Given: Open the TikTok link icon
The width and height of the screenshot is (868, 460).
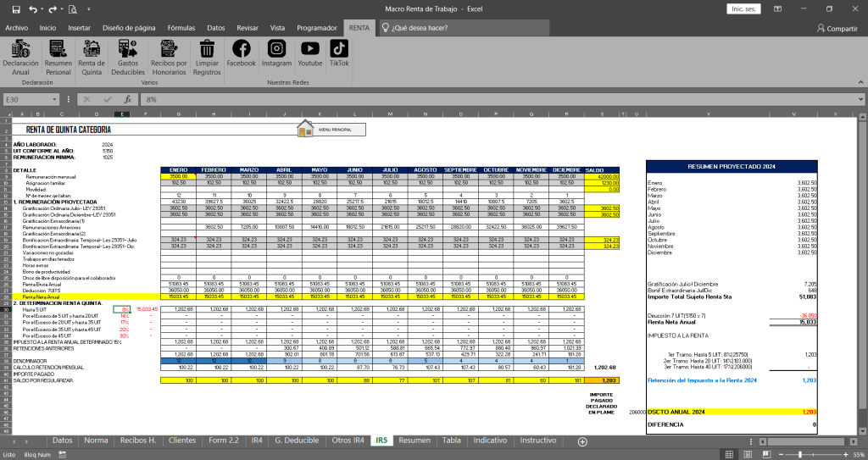Looking at the screenshot, I should [339, 49].
